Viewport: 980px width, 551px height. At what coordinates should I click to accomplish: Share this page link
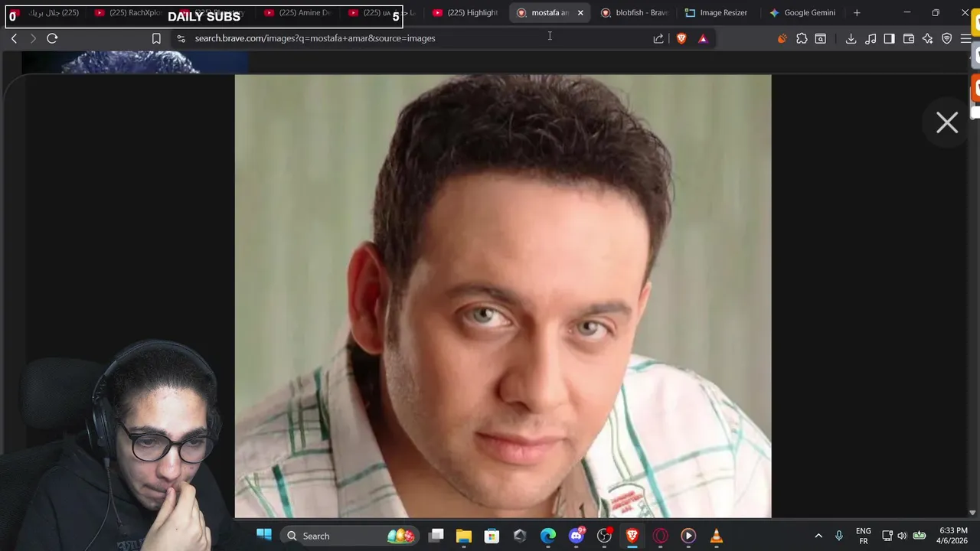658,38
